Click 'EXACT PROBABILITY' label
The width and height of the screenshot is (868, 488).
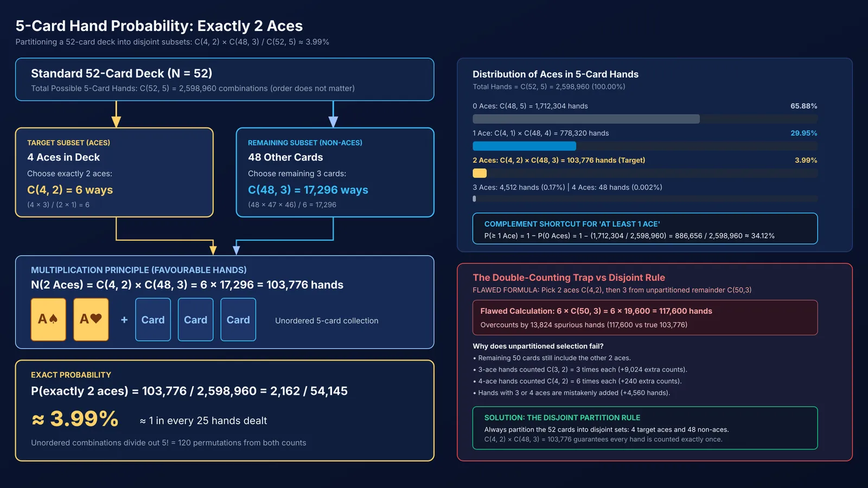click(71, 375)
